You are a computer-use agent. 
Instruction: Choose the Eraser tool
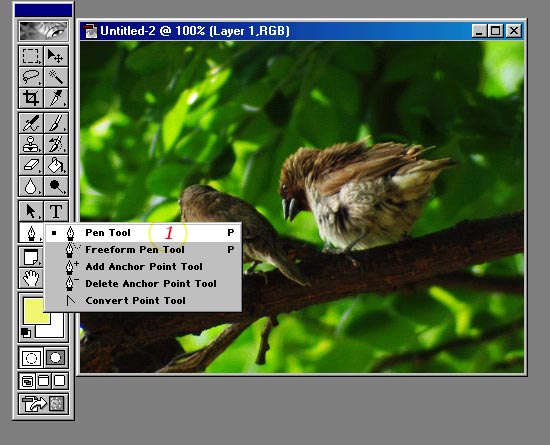[x=31, y=165]
